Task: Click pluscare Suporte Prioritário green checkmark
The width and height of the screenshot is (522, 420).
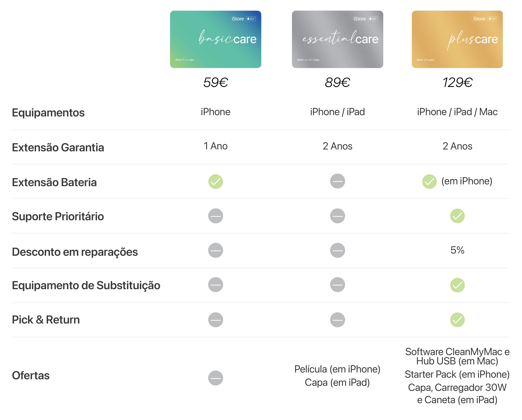Action: (x=457, y=216)
